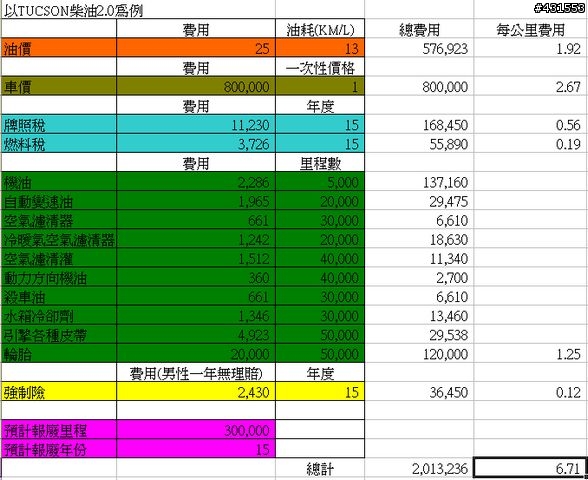The width and height of the screenshot is (588, 480).
Task: Click the '自動變速油' row label
Action: click(59, 201)
